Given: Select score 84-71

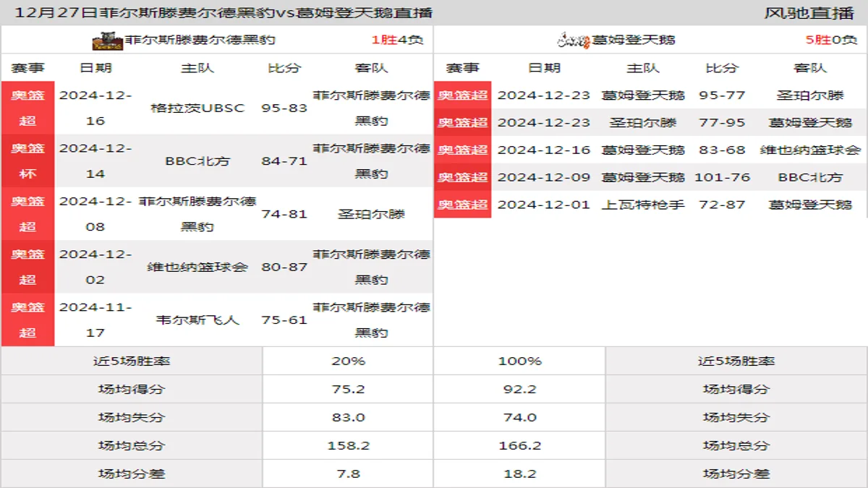Looking at the screenshot, I should (x=284, y=160).
